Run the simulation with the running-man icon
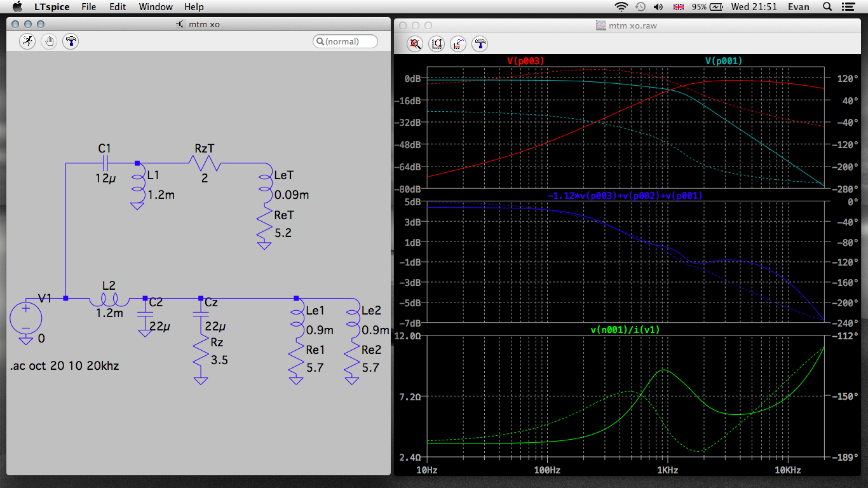868x488 pixels. 27,41
